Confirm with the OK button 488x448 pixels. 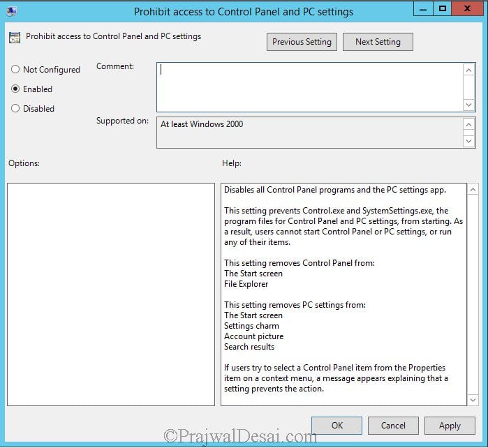pyautogui.click(x=337, y=425)
